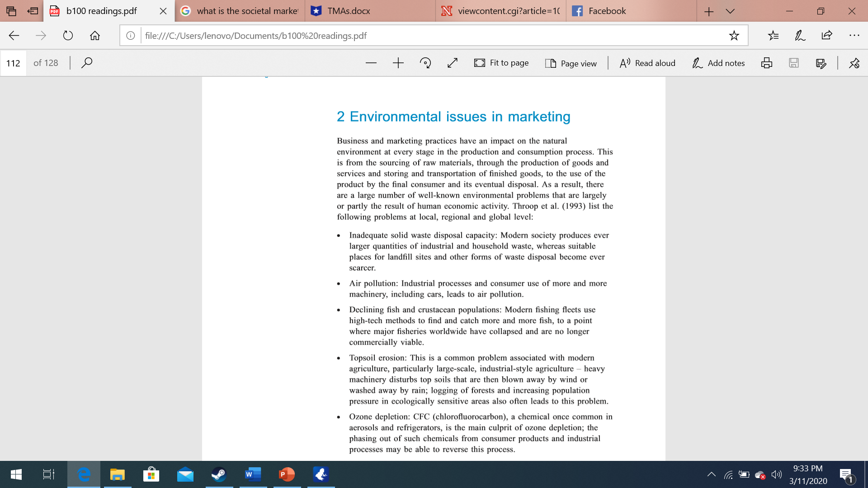
Task: Click the 'of 128' page count text
Action: (x=46, y=63)
